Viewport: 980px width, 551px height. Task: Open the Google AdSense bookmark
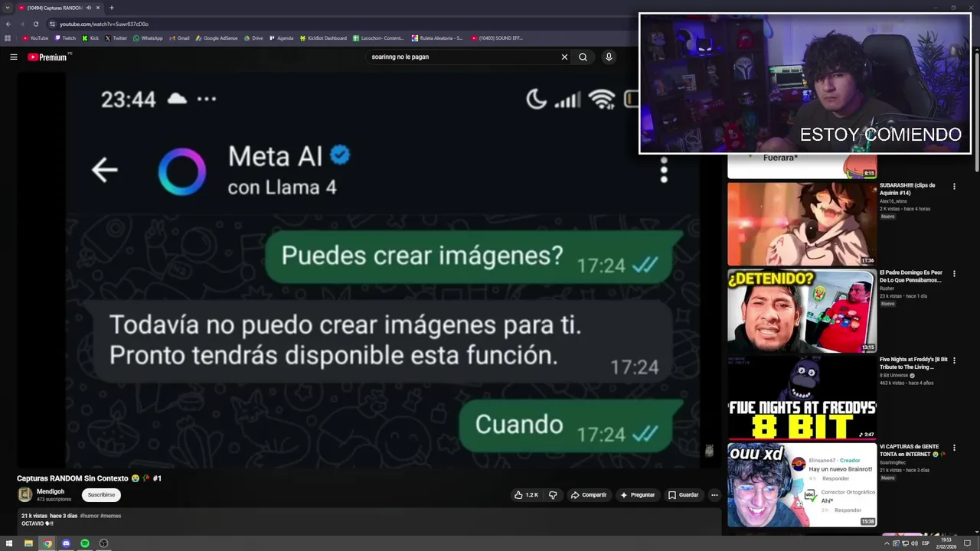coord(217,38)
